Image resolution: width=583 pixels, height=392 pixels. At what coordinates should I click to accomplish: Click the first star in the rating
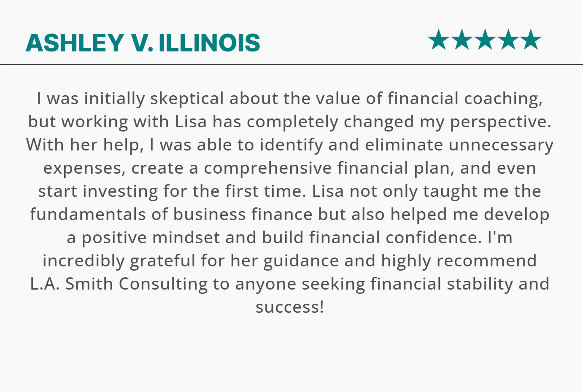coord(439,40)
